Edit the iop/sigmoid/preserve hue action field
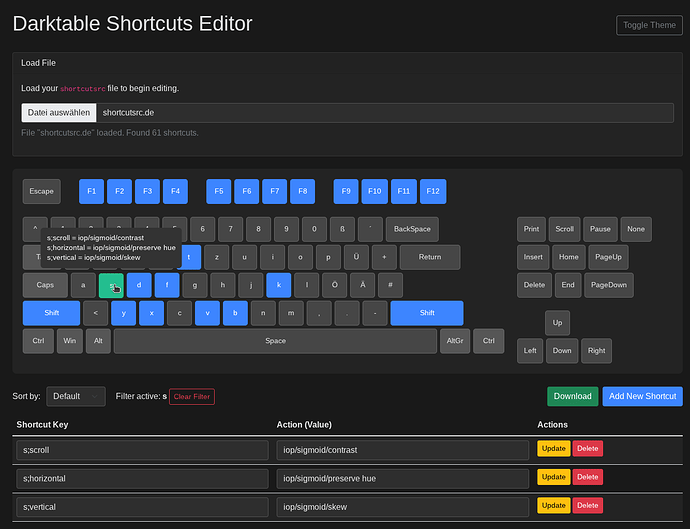Viewport: 690px width, 529px height. point(403,478)
